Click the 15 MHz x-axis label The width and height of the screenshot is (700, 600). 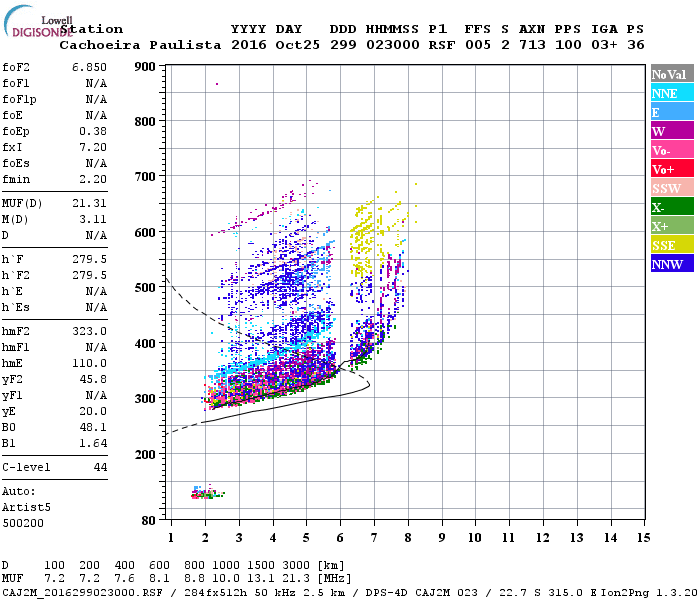(x=643, y=538)
